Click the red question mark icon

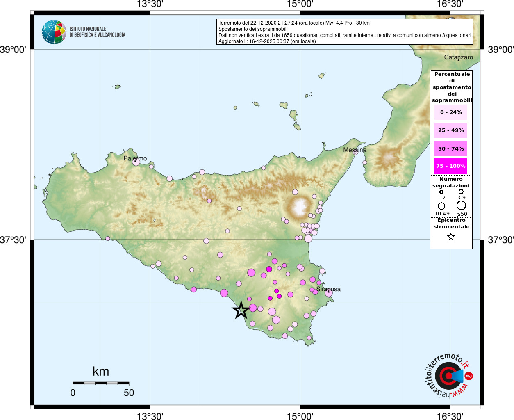(x=469, y=376)
